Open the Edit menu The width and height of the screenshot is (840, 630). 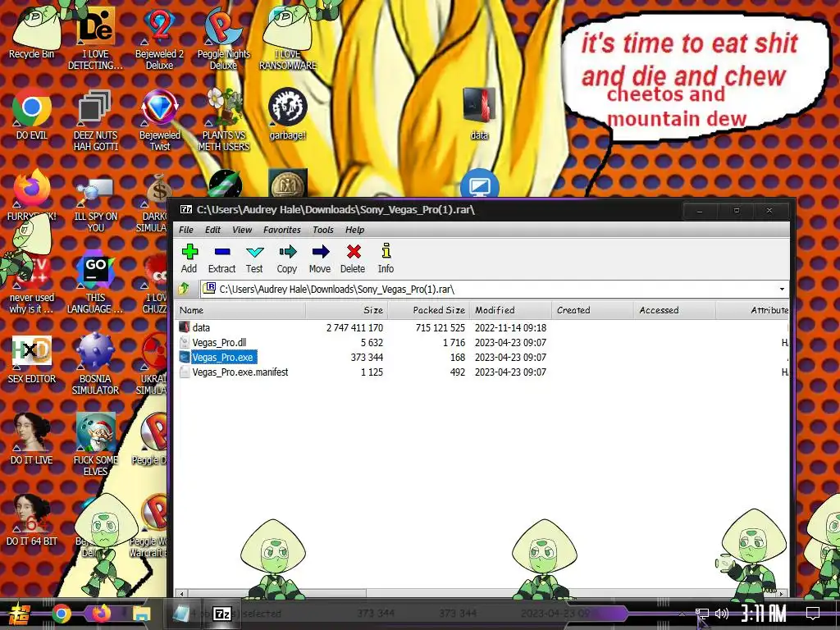[x=212, y=230]
